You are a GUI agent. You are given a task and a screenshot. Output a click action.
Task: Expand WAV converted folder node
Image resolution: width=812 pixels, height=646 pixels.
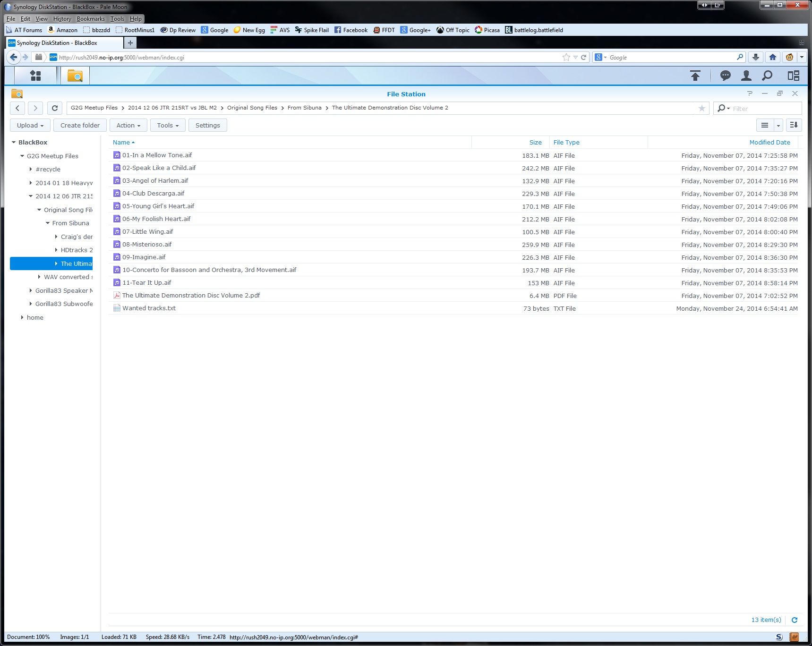[x=39, y=277]
